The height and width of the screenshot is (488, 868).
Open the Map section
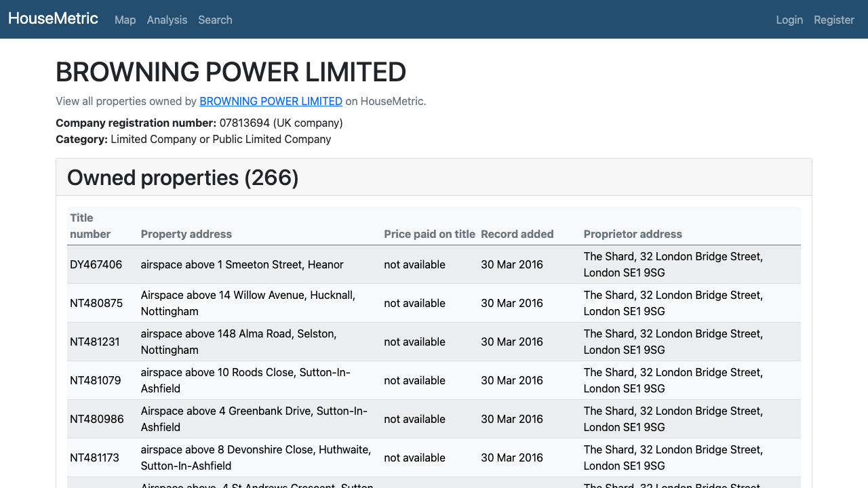coord(125,20)
